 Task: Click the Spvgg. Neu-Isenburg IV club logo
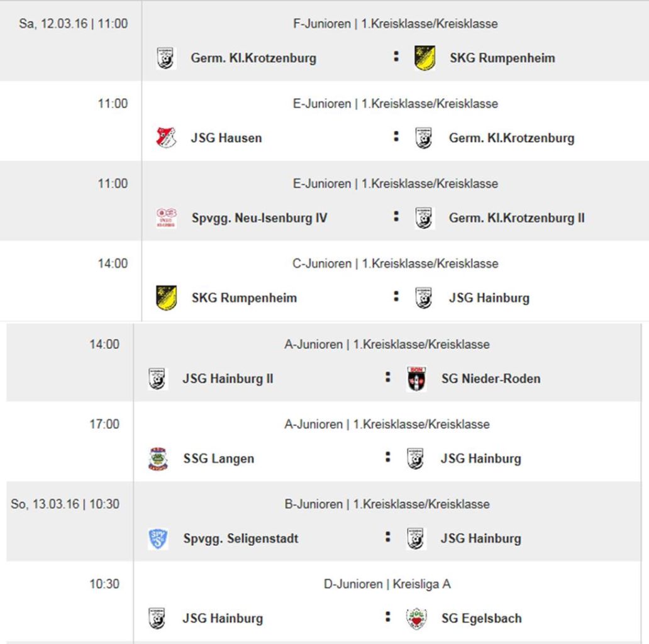166,218
